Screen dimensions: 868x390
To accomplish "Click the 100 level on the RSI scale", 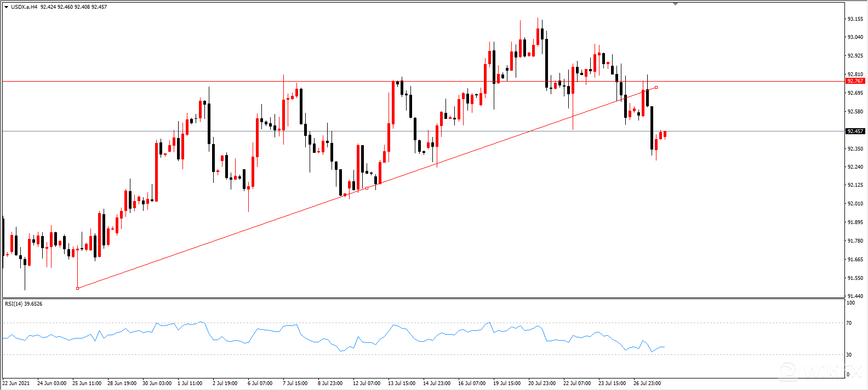I will pos(850,303).
